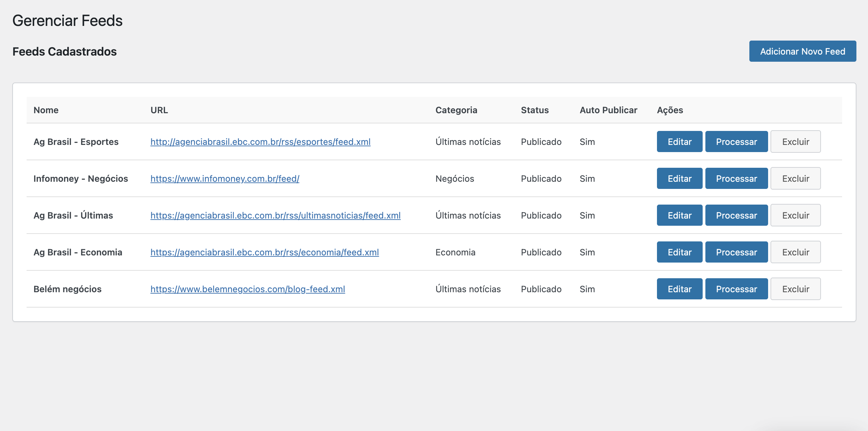Edit the Ag Brasil - Esportes feed
This screenshot has height=431, width=868.
679,142
